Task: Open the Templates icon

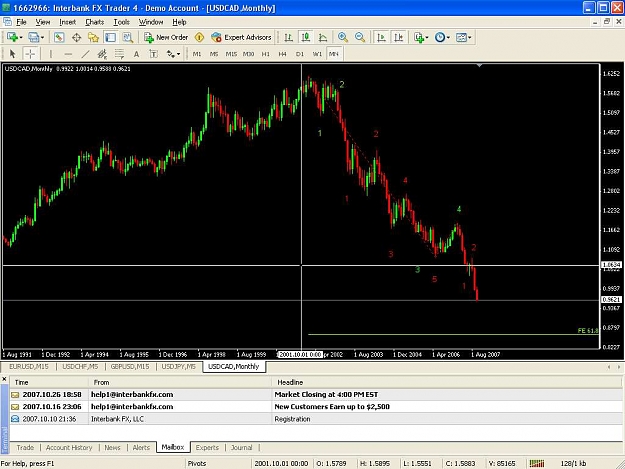Action: [461, 37]
